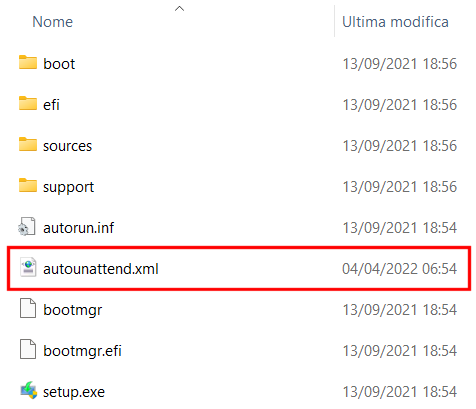Click the 04/04/2022 06:54 modified date

pyautogui.click(x=399, y=269)
